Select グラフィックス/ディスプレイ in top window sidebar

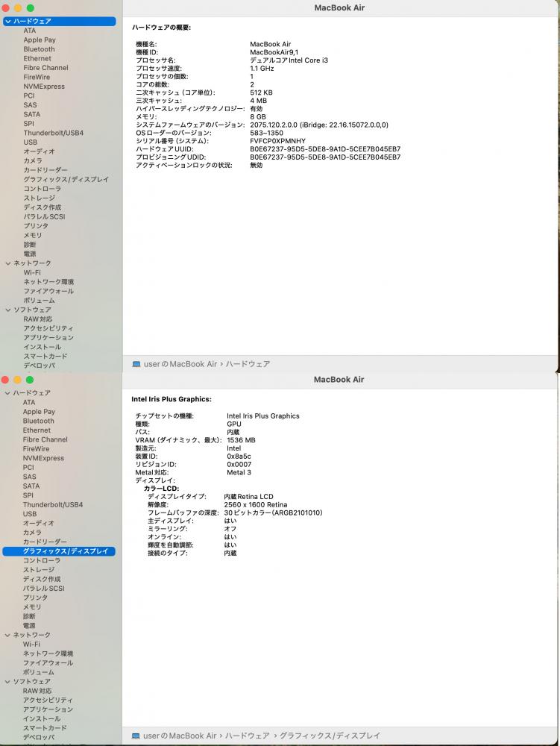click(x=66, y=179)
